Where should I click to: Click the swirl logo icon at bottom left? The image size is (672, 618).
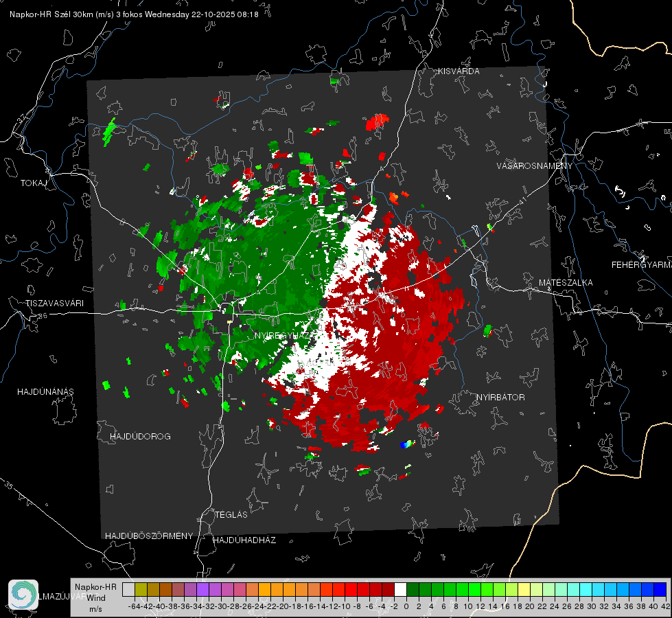23,595
